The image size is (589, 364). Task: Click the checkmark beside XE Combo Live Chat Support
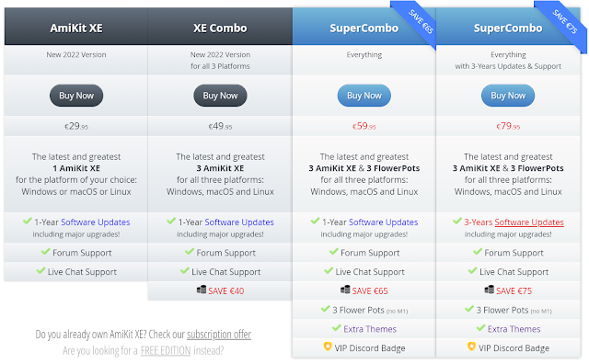(x=184, y=270)
